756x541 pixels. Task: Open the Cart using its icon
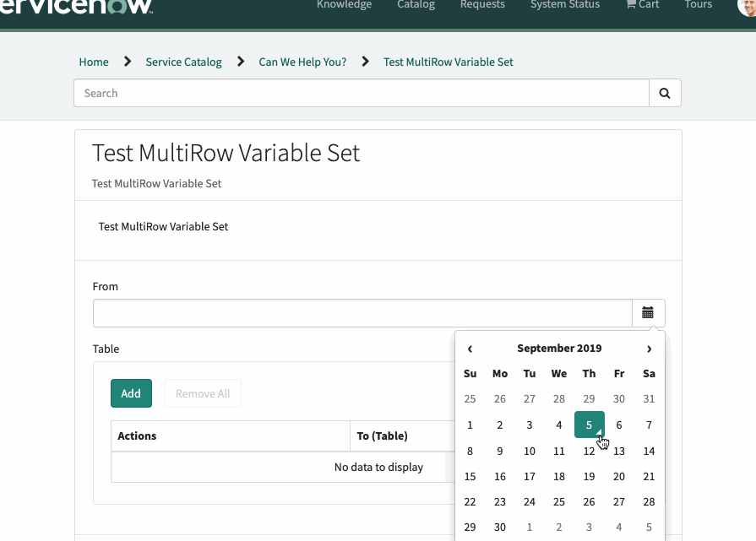[642, 5]
